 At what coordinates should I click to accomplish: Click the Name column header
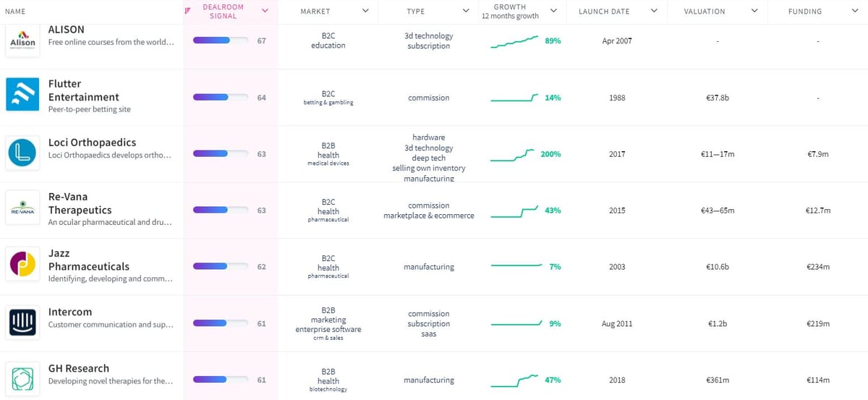(x=15, y=12)
